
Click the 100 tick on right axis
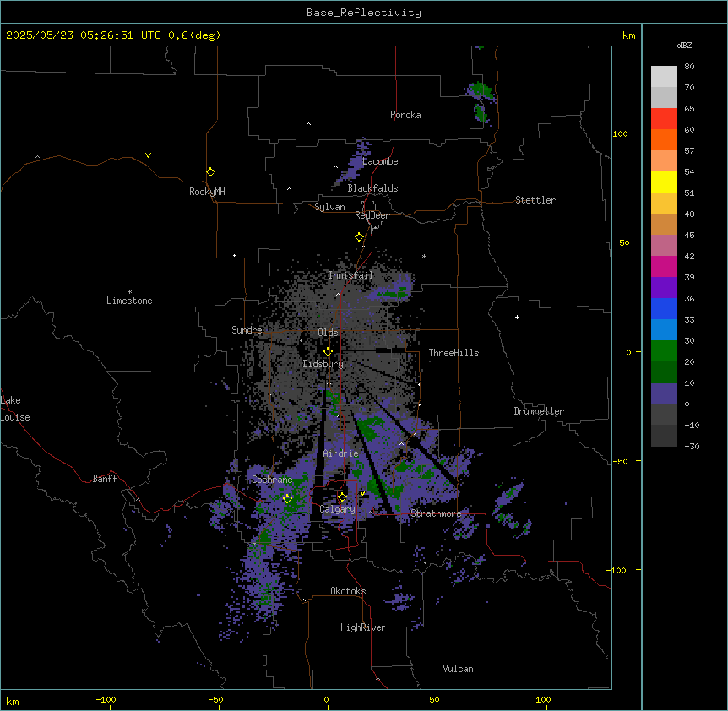point(620,133)
